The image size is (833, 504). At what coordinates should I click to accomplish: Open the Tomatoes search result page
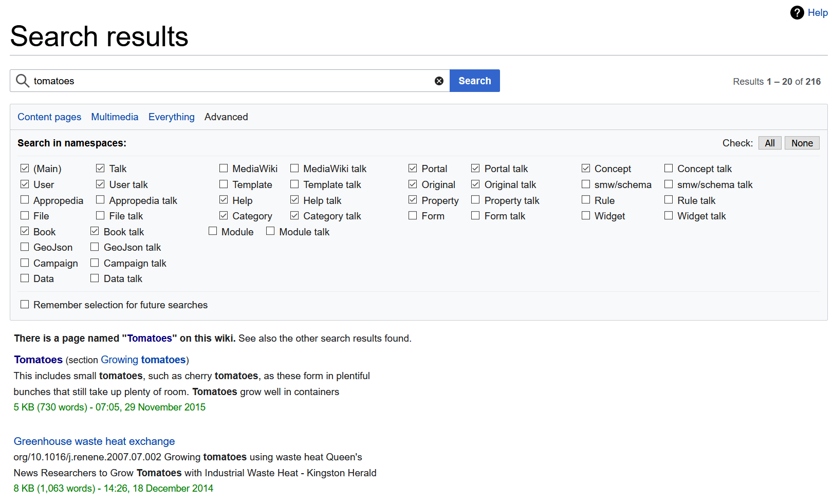click(x=38, y=360)
